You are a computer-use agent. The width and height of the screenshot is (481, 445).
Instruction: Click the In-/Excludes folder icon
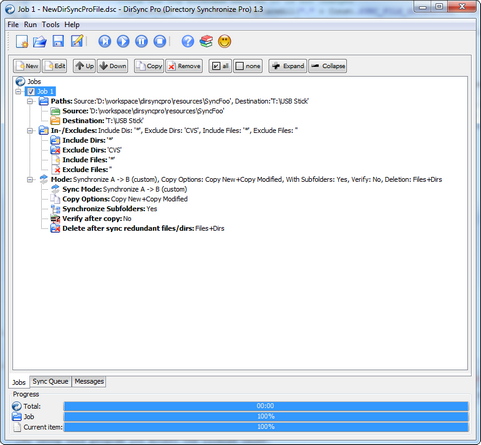(44, 130)
